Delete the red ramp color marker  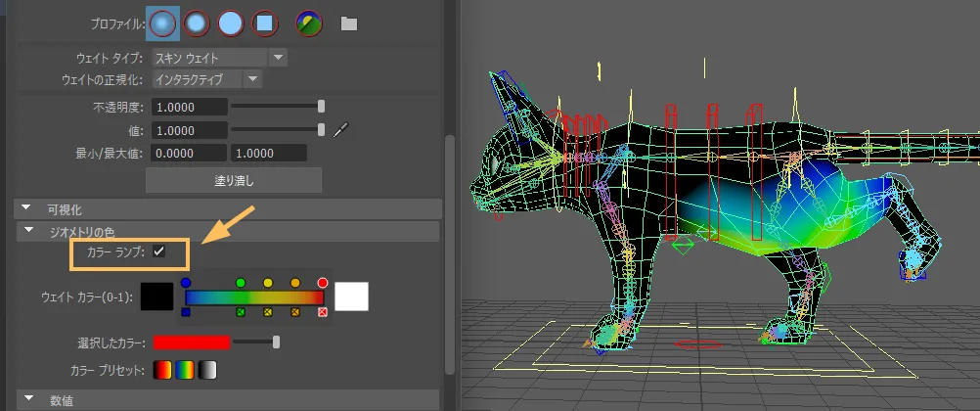pos(323,312)
